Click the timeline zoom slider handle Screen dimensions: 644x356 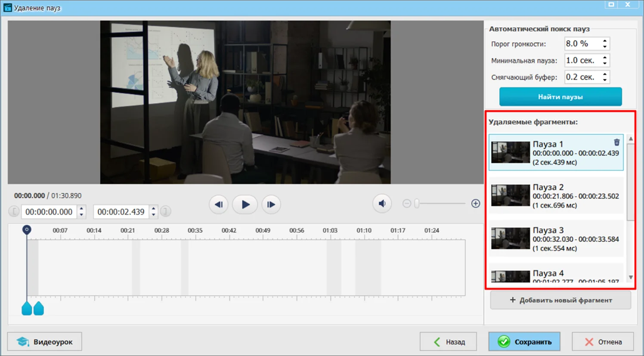417,204
